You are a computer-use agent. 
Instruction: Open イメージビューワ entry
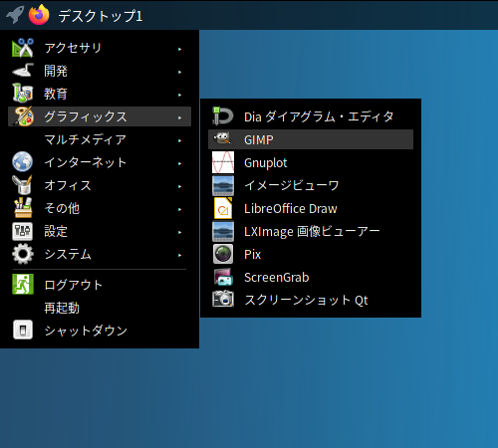coord(311,185)
